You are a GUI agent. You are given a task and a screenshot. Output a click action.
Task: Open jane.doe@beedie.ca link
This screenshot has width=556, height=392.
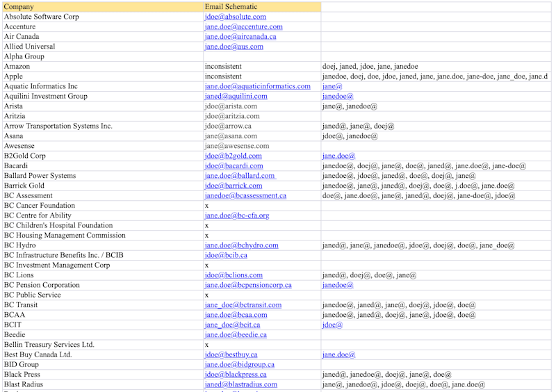click(236, 334)
